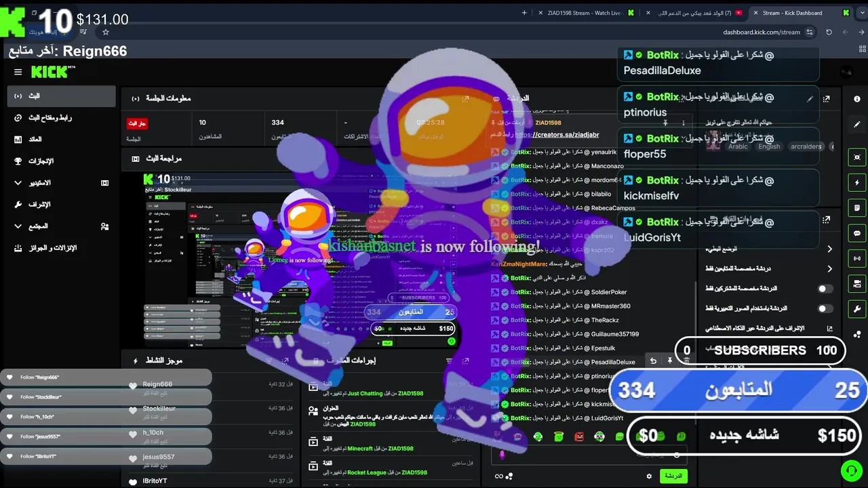Open AI chat moderation external link icon
This screenshot has width=868, height=488.
coord(829,328)
